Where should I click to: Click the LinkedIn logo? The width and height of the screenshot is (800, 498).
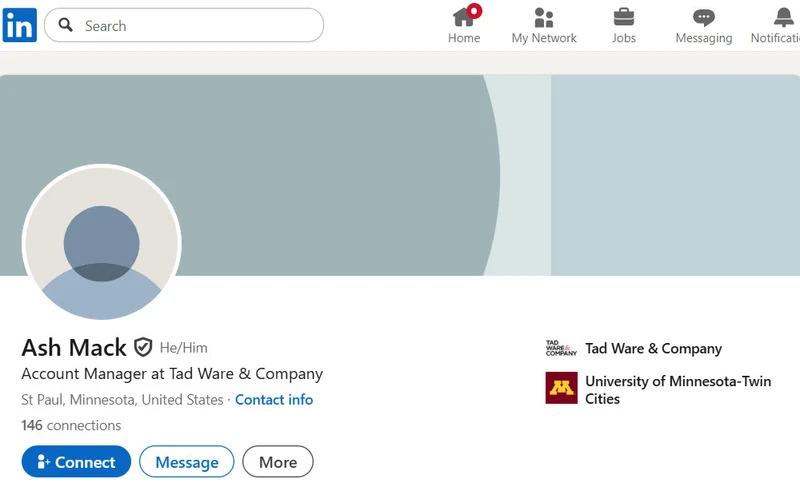(x=19, y=25)
